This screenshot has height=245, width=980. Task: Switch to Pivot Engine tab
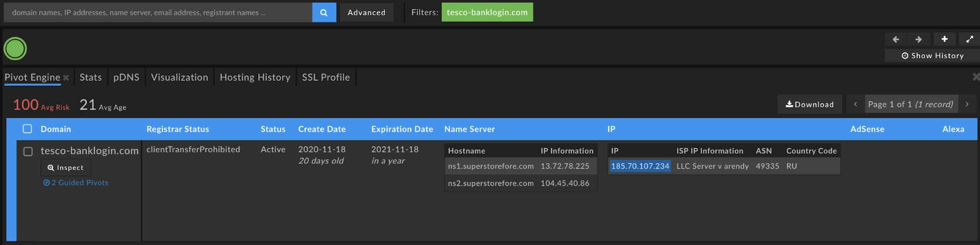click(x=32, y=77)
